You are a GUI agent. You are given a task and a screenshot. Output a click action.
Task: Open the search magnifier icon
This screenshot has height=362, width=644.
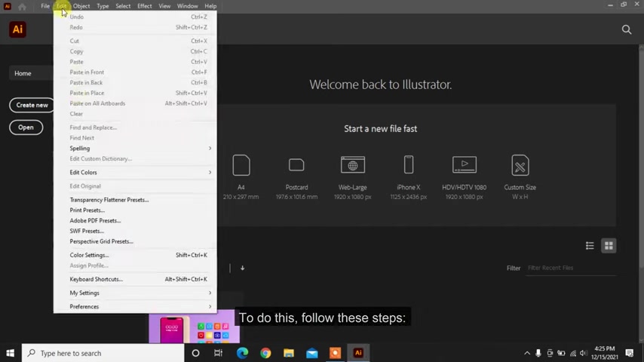pos(627,29)
